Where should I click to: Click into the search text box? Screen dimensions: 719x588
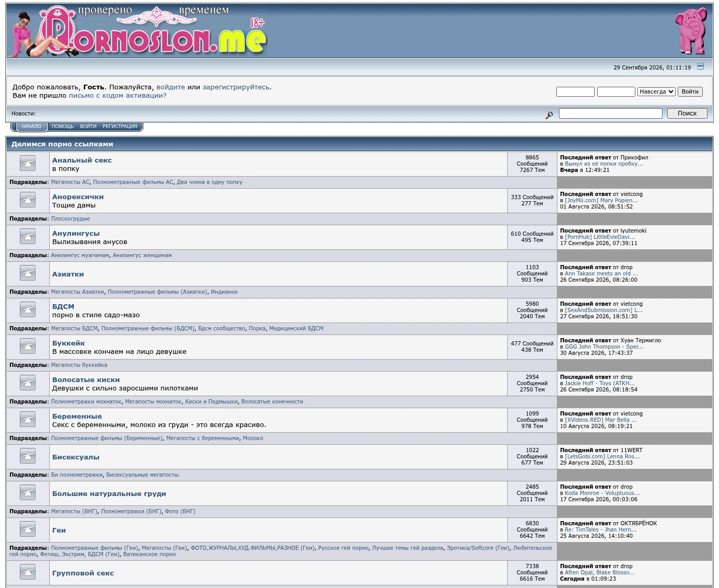[x=611, y=113]
